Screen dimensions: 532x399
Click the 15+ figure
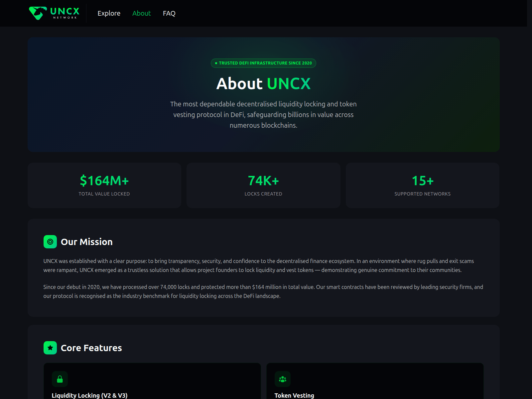423,181
